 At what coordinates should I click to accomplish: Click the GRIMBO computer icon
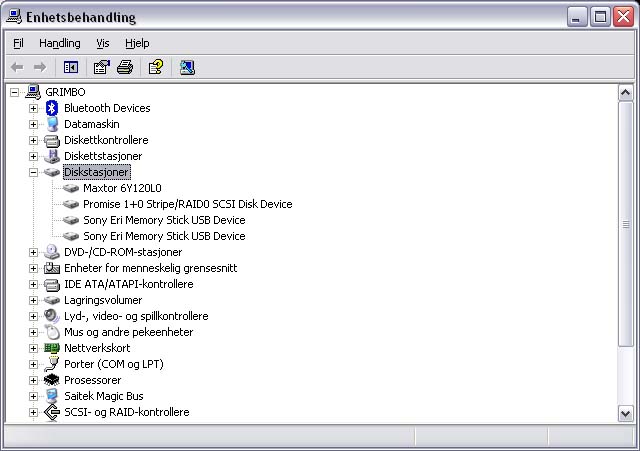(33, 92)
